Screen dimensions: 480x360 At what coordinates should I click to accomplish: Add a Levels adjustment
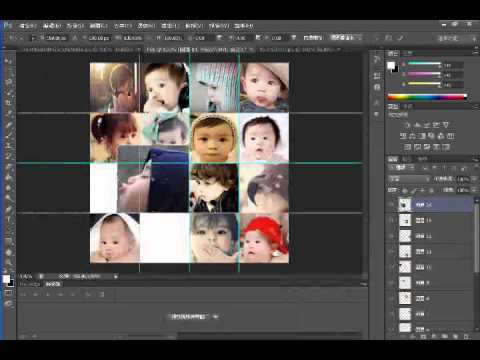(x=417, y=125)
